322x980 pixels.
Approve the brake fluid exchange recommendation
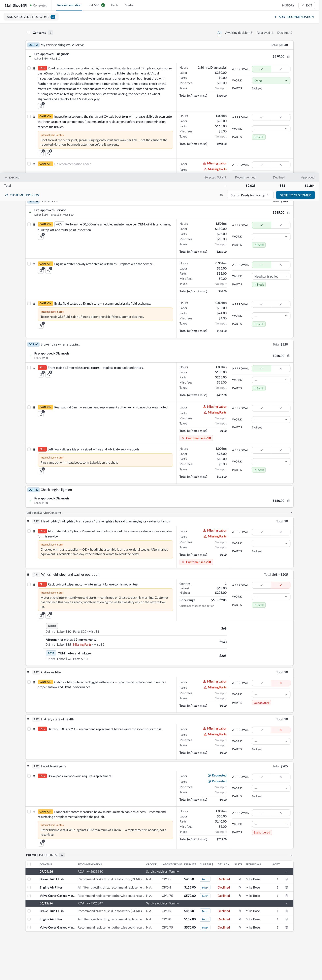coord(262,304)
